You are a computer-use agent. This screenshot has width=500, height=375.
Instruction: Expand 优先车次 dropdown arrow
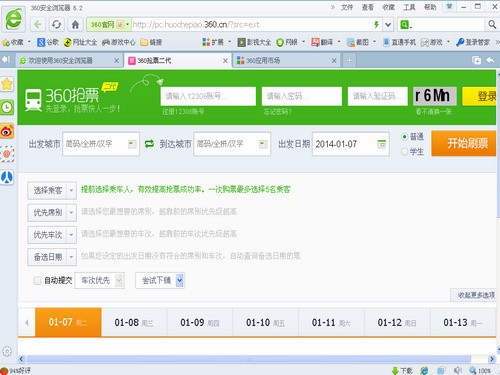click(71, 235)
